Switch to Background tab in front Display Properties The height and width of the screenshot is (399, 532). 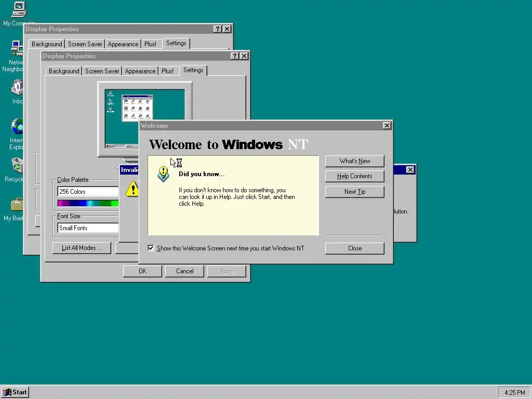64,71
